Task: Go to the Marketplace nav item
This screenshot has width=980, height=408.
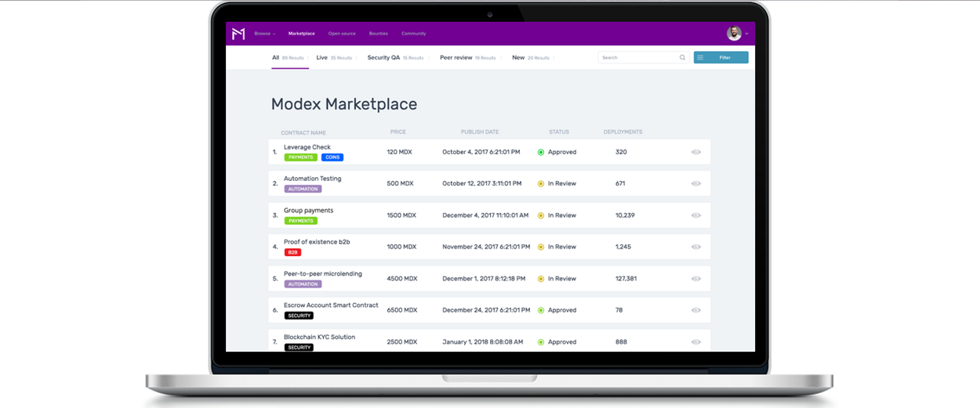Action: [x=301, y=34]
